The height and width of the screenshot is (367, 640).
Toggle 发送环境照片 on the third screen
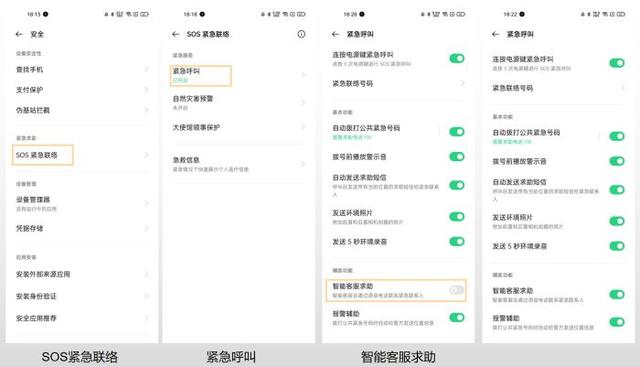457,216
